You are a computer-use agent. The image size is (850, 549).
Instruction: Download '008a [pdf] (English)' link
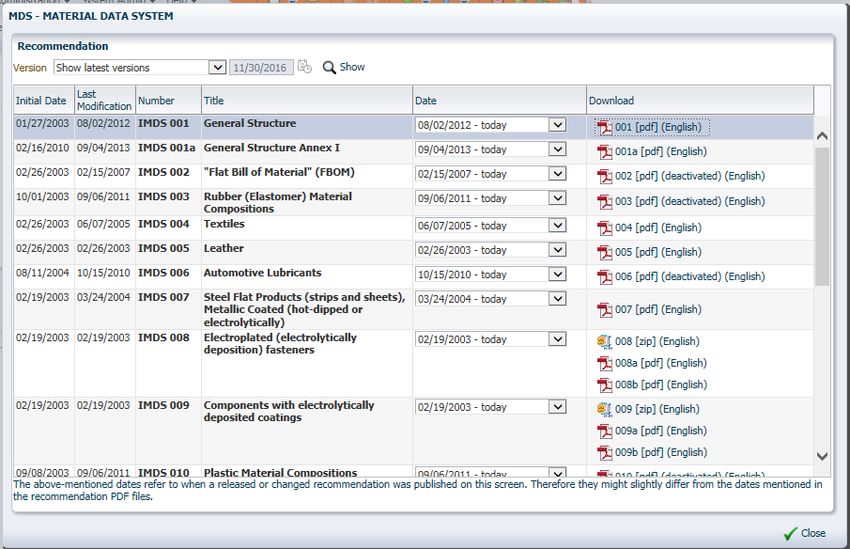coord(661,363)
